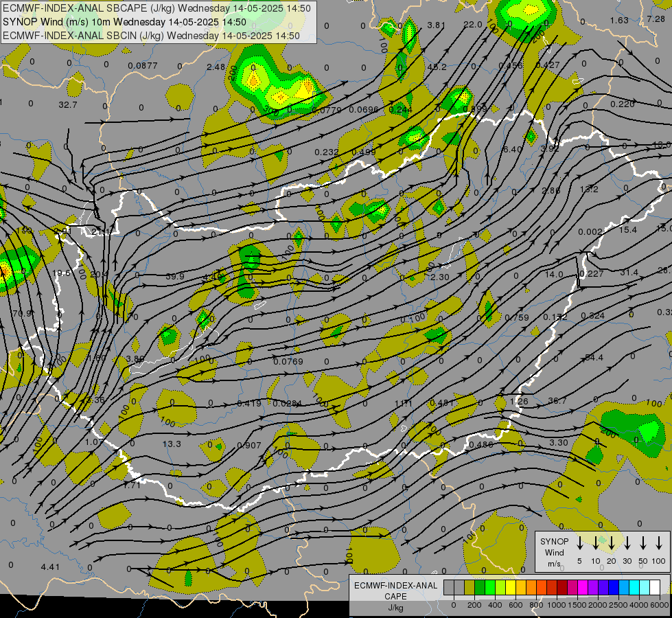Select the dark green swatch in CAPE legend
Screen dimensions: 672x618
[480, 587]
